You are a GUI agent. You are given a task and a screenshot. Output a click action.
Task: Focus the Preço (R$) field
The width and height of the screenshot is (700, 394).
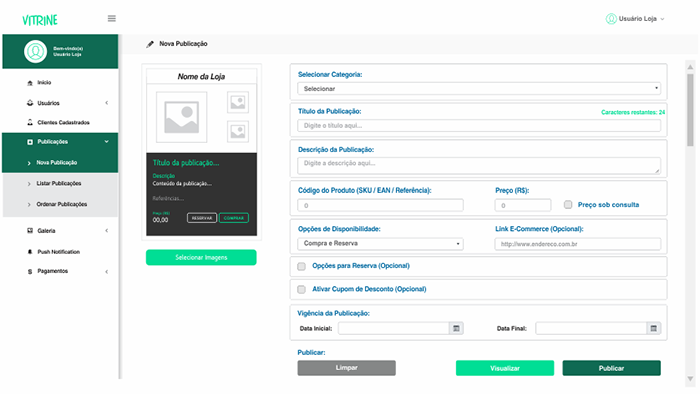[523, 205]
